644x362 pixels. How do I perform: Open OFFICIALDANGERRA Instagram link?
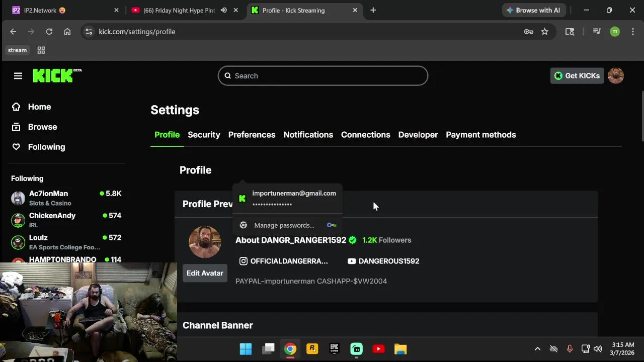(x=284, y=261)
